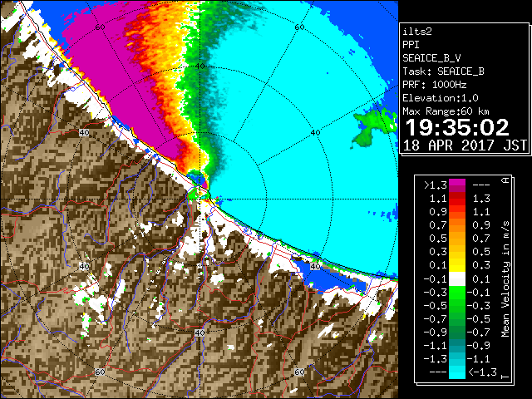Click the radar name "ilts2"
This screenshot has height=399, width=532.
click(417, 32)
